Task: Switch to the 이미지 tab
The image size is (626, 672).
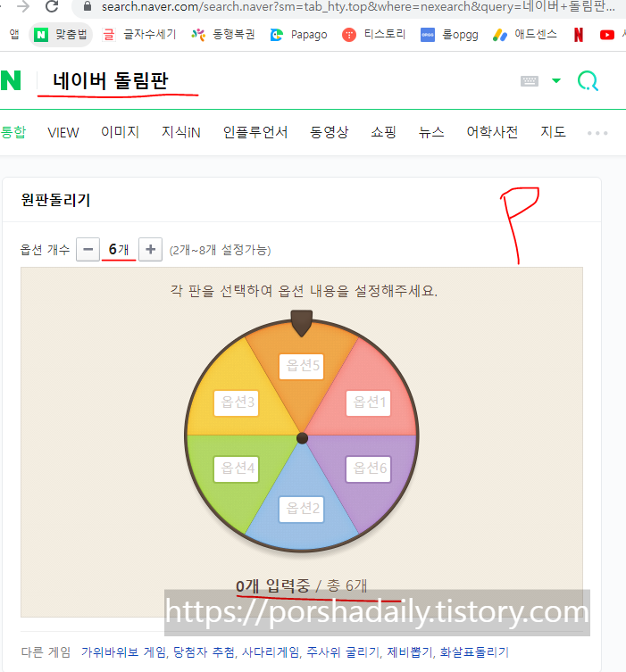Action: click(120, 132)
